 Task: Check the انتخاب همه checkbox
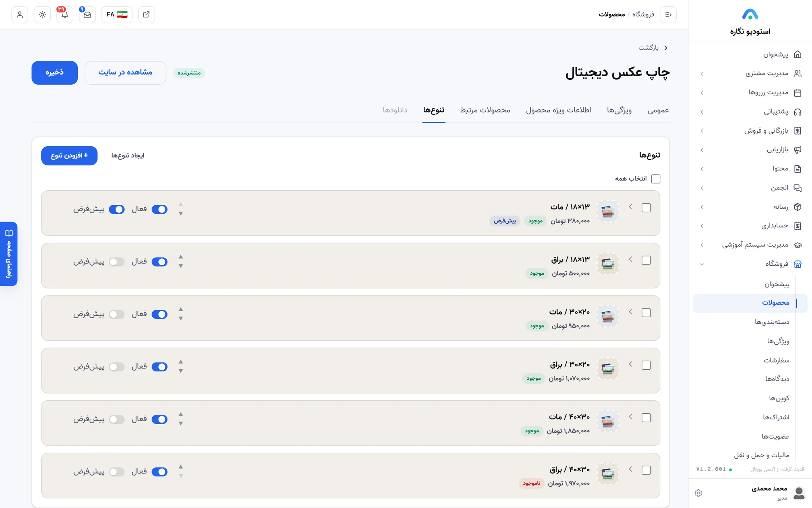pos(656,179)
